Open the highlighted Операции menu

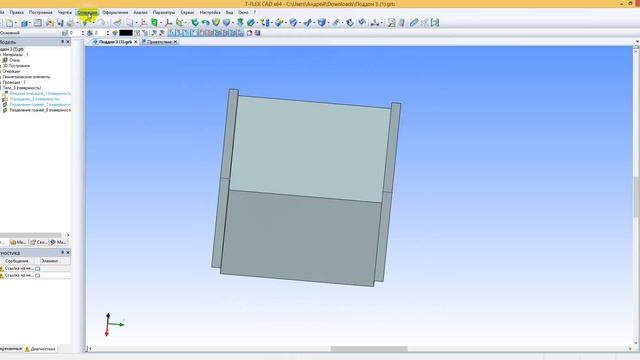click(x=87, y=13)
